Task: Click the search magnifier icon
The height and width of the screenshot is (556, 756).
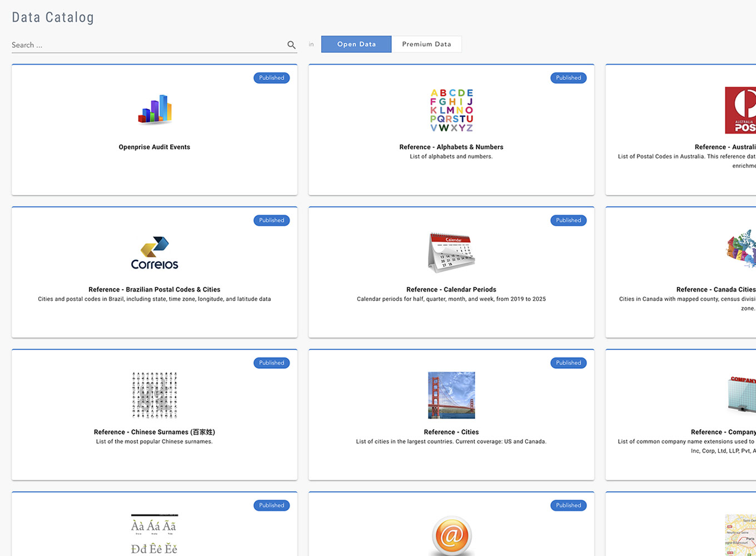Action: [x=291, y=45]
